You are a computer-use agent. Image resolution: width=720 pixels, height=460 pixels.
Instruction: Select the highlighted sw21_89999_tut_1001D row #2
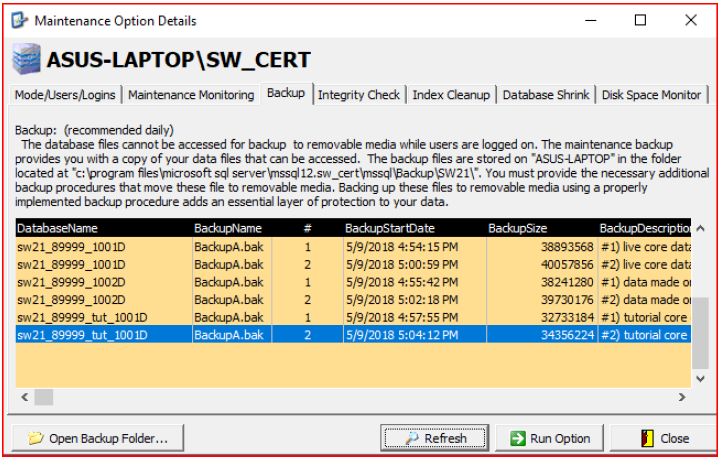(x=353, y=335)
